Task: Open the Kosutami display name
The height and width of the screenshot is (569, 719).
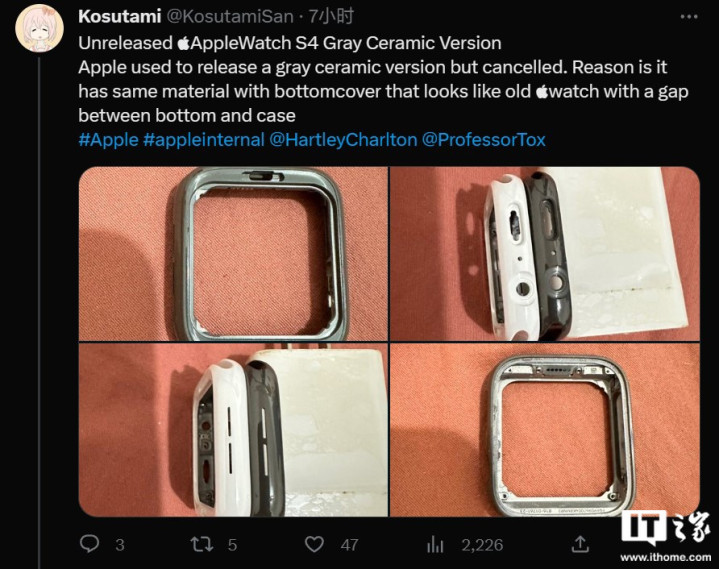Action: click(120, 17)
